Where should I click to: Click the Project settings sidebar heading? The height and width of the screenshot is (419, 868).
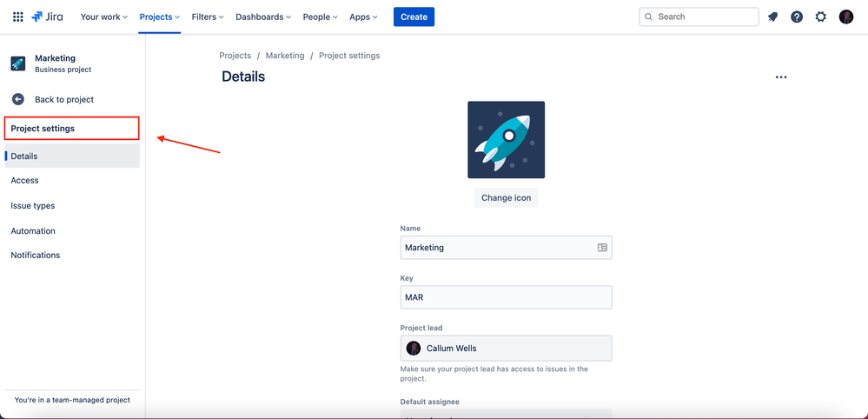pyautogui.click(x=43, y=129)
